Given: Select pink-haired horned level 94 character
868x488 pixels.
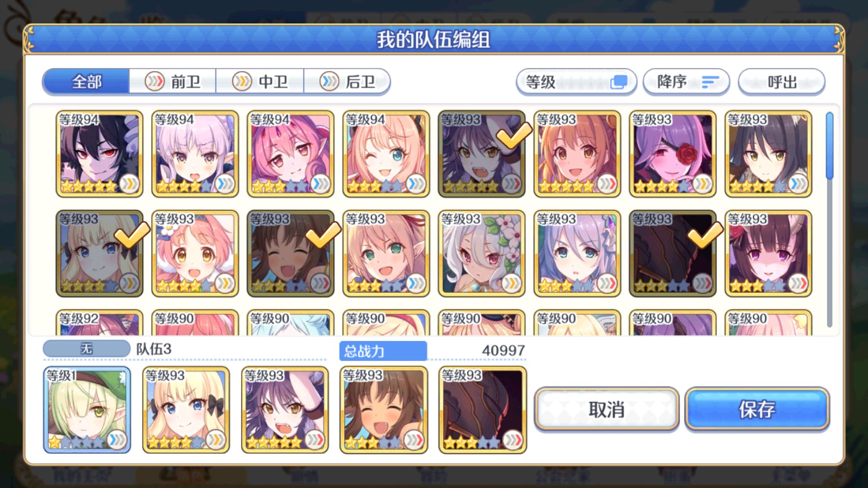Looking at the screenshot, I should pyautogui.click(x=290, y=154).
